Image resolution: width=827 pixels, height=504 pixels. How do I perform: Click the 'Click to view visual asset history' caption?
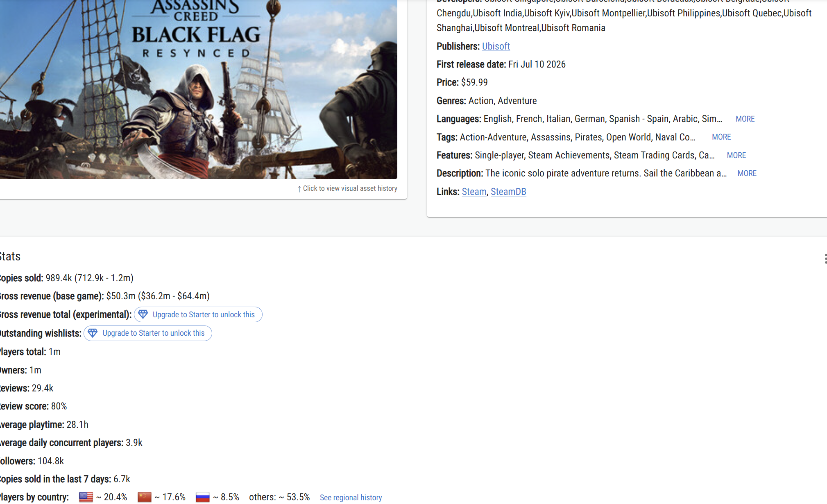(350, 188)
